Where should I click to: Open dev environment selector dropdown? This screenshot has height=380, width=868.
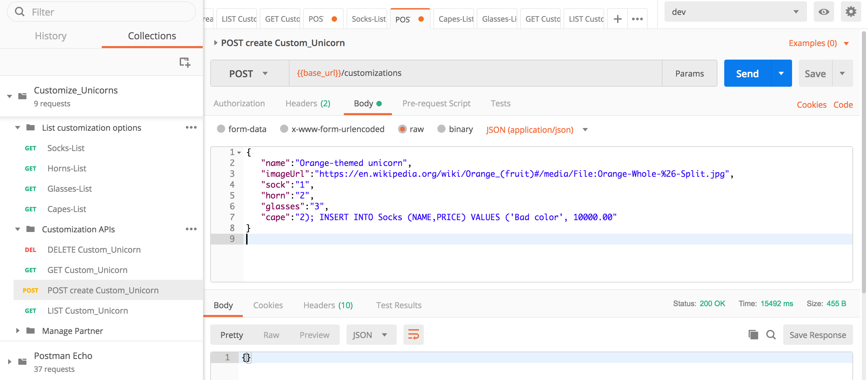[x=735, y=12]
